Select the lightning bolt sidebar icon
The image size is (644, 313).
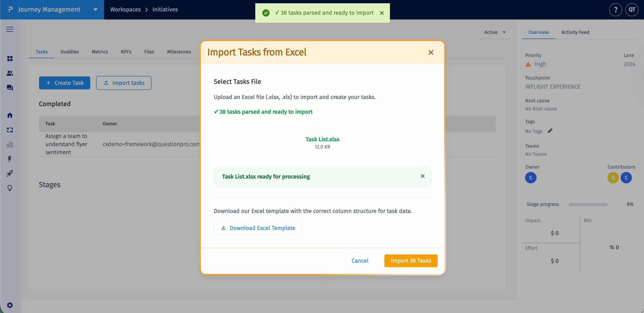(10, 159)
